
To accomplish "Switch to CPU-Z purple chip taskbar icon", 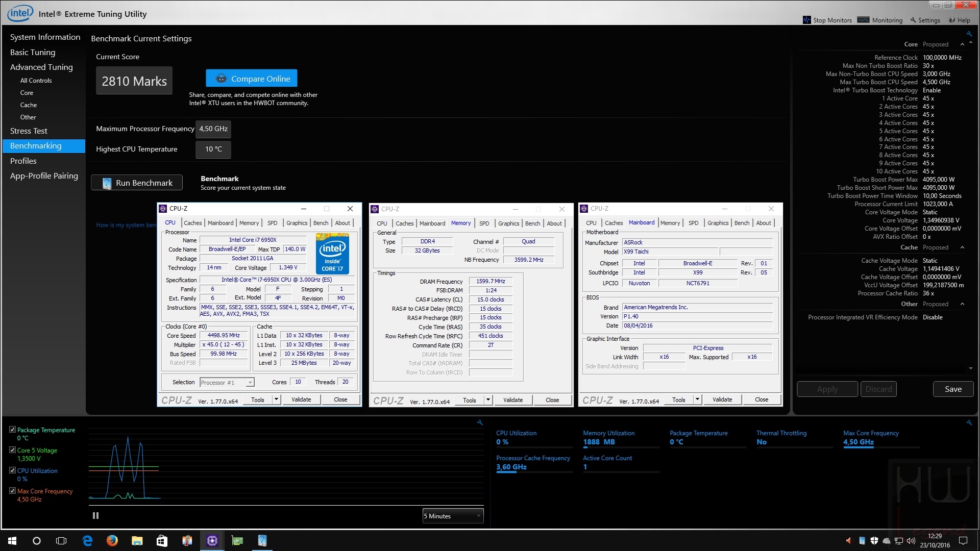I will click(x=212, y=541).
